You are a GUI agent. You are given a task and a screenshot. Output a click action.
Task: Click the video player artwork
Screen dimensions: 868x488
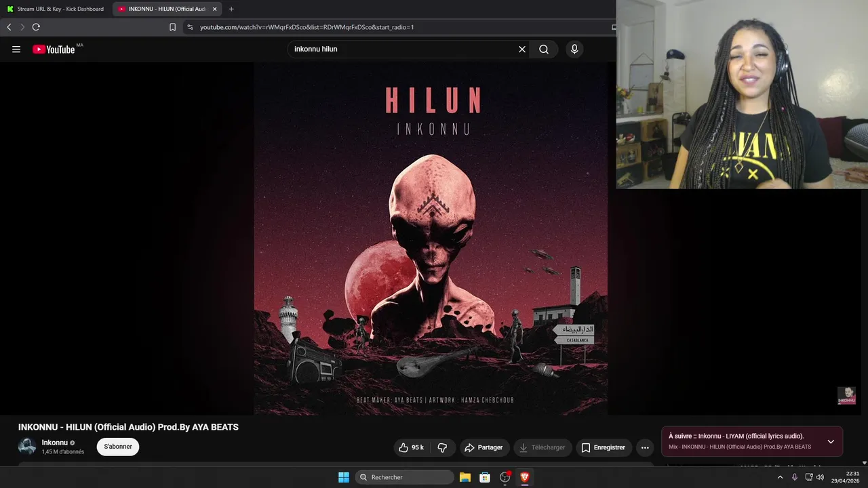pyautogui.click(x=431, y=239)
